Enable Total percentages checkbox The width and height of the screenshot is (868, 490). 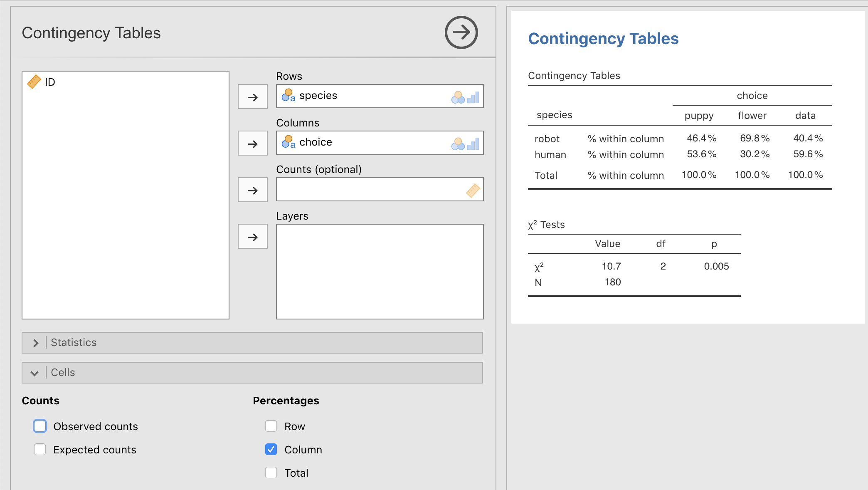(x=271, y=473)
